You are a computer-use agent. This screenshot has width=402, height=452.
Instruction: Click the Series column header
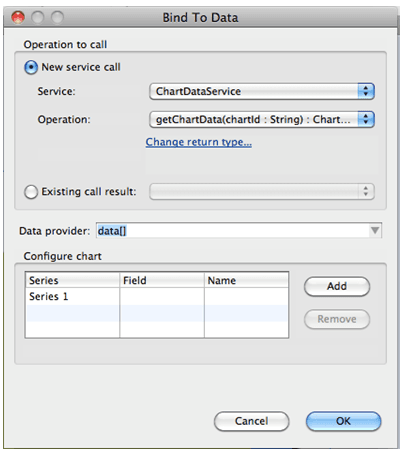73,280
